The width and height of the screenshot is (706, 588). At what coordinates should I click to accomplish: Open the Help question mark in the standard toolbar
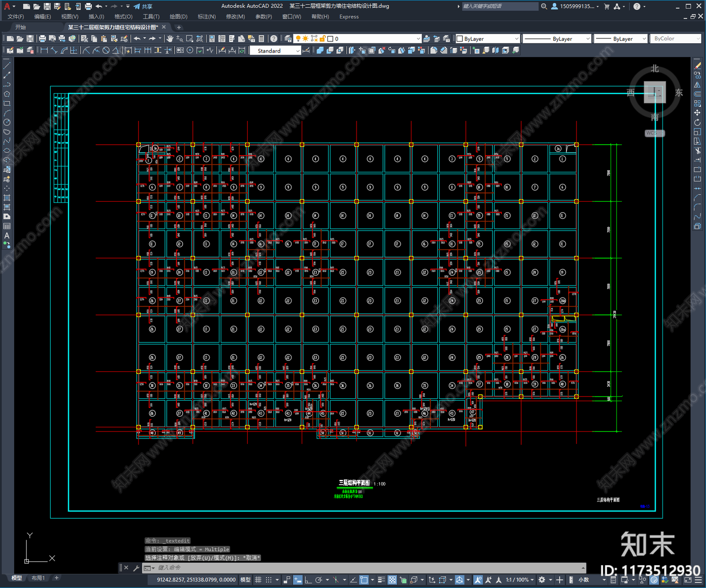274,39
